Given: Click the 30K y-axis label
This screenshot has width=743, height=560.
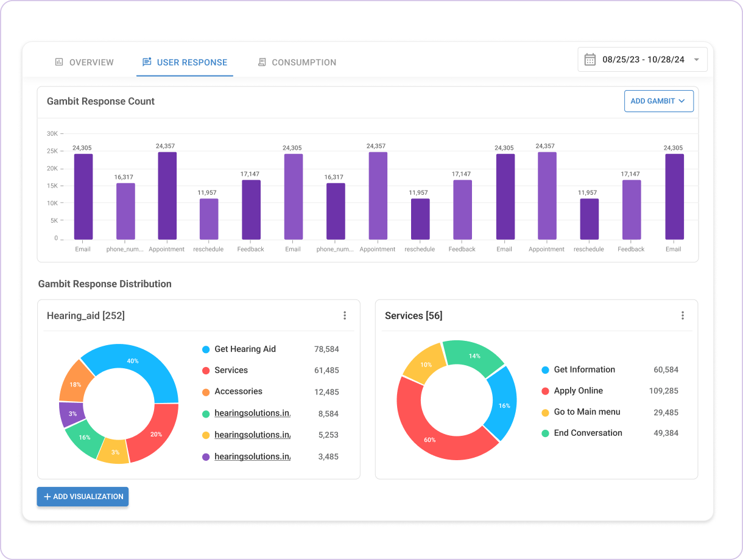Looking at the screenshot, I should pyautogui.click(x=52, y=133).
